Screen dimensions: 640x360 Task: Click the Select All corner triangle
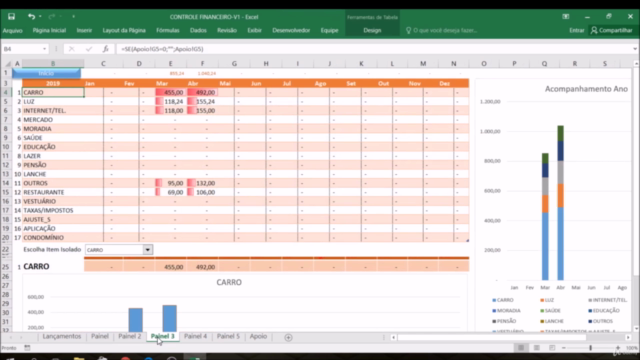coord(7,64)
